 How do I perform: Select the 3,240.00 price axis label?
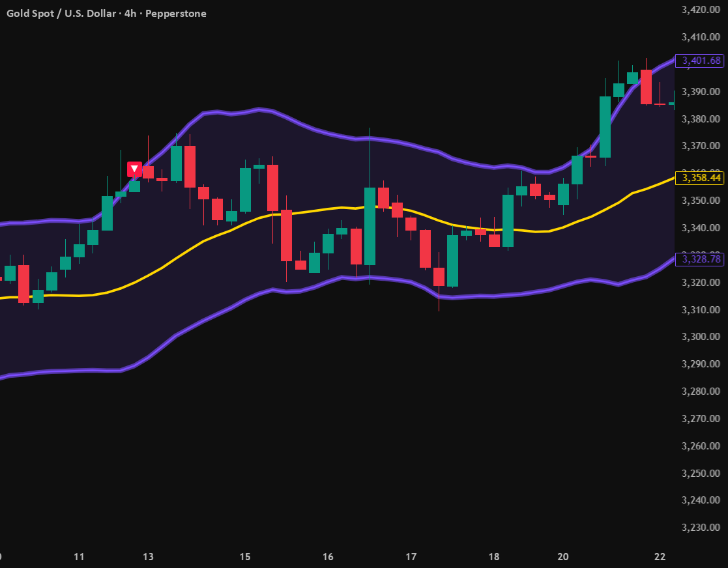[701, 501]
